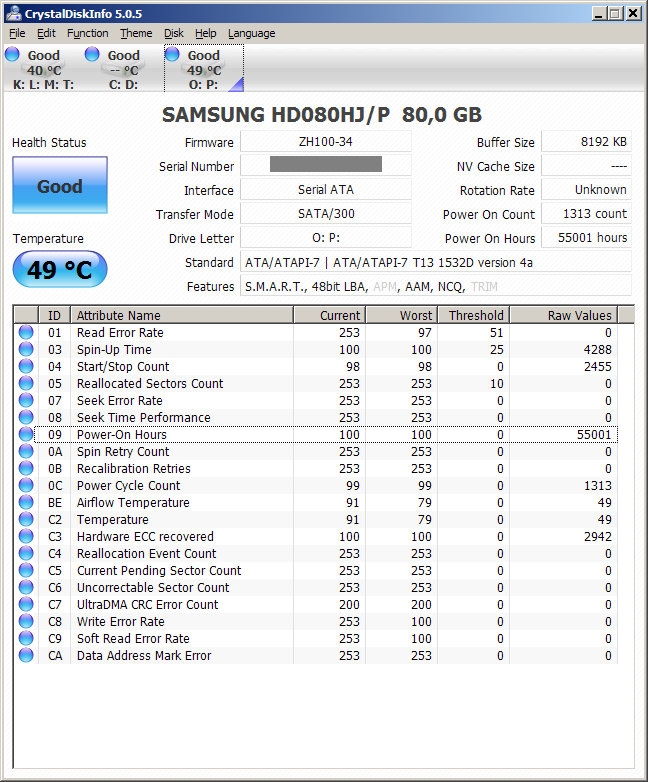Click status orb for Reallocated Sectors Count
This screenshot has width=648, height=782.
coord(26,383)
